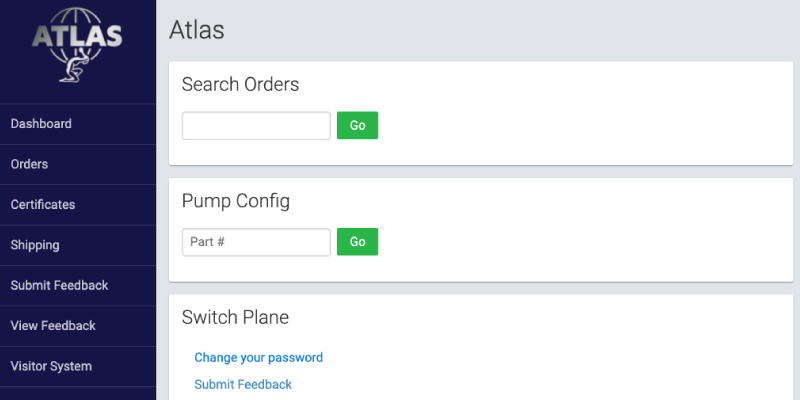Open the Dashboard sidebar item

78,124
